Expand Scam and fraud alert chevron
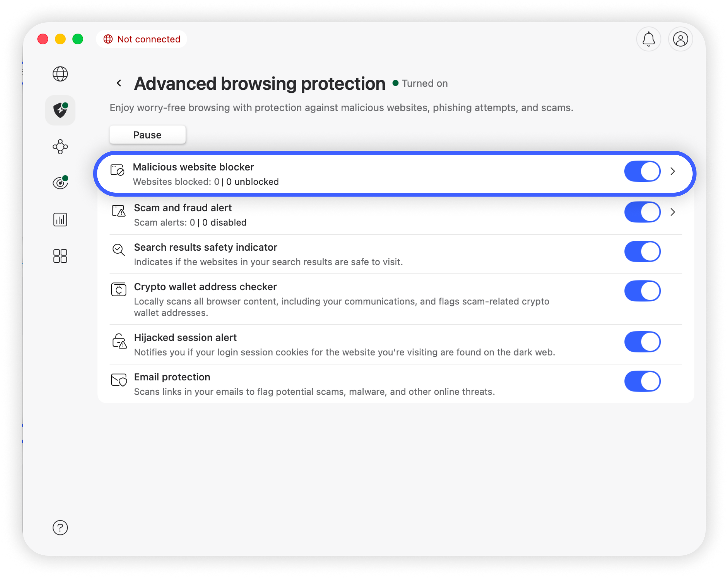The height and width of the screenshot is (578, 728). point(673,212)
